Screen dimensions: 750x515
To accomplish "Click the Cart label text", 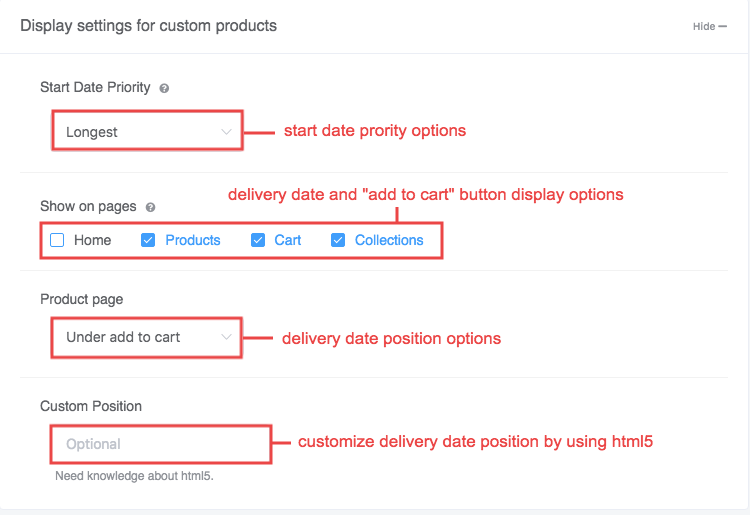I will point(288,240).
